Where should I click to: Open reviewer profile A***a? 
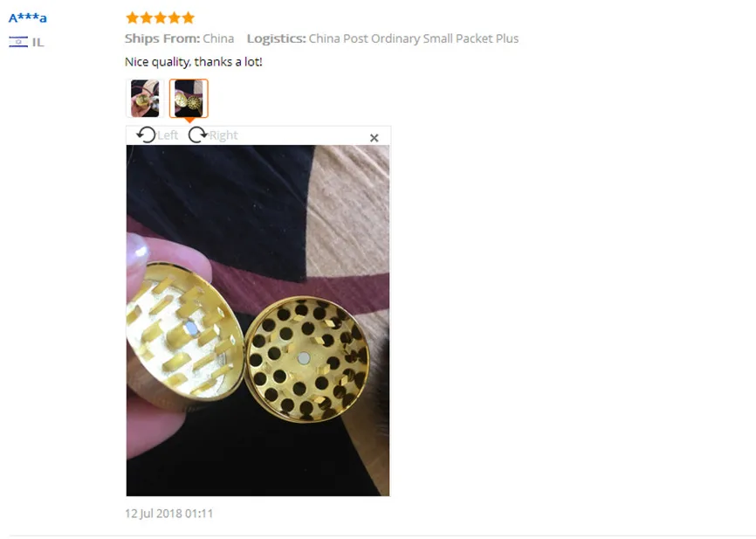(x=27, y=17)
